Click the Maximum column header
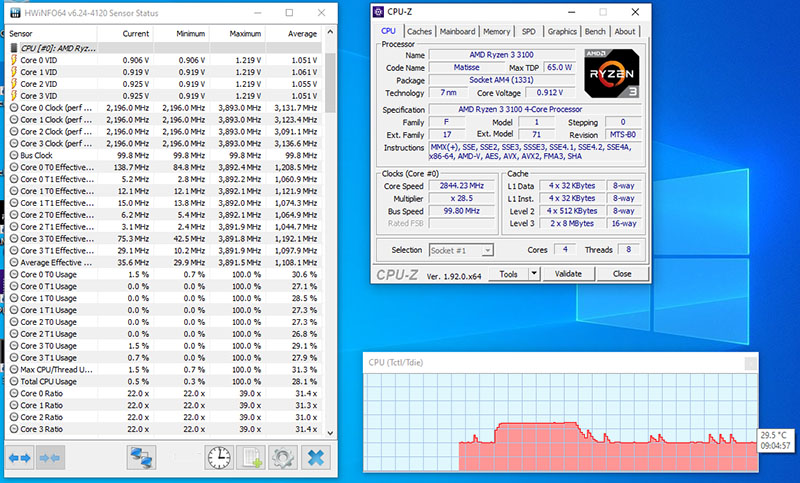 coord(237,34)
